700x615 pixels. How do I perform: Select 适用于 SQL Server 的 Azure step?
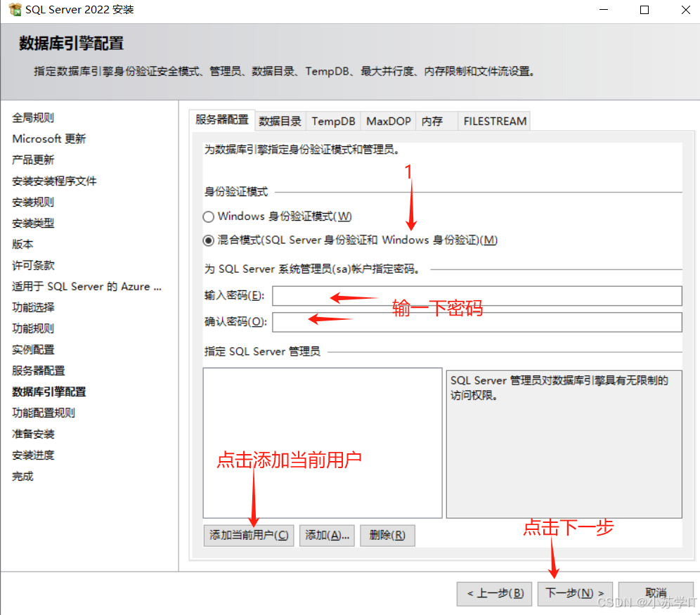(x=86, y=287)
